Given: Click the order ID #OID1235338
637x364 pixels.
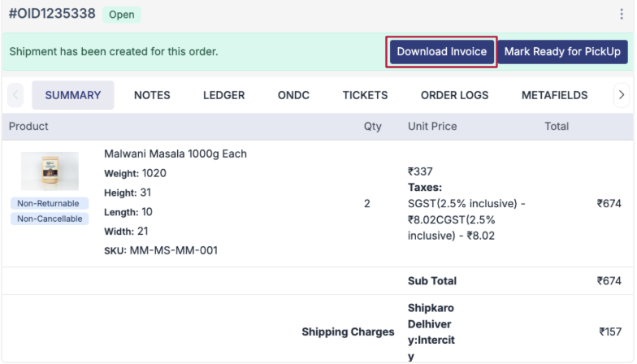Looking at the screenshot, I should 52,14.
